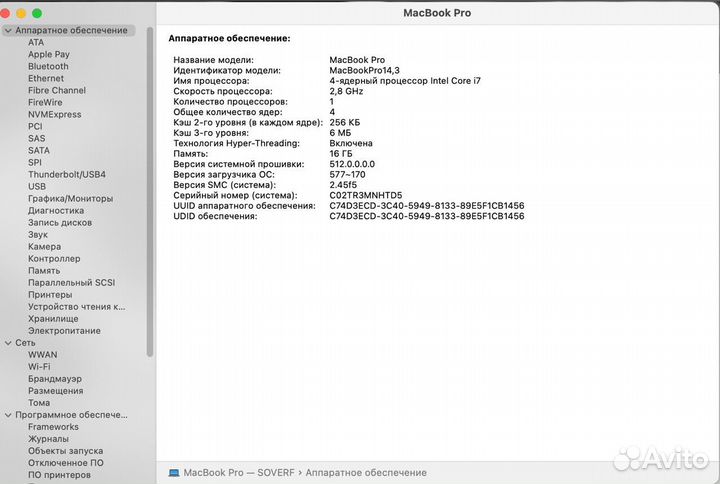Screen dimensions: 720x484
Task: Click the L2 cache value 256 КБ
Action: (x=345, y=123)
